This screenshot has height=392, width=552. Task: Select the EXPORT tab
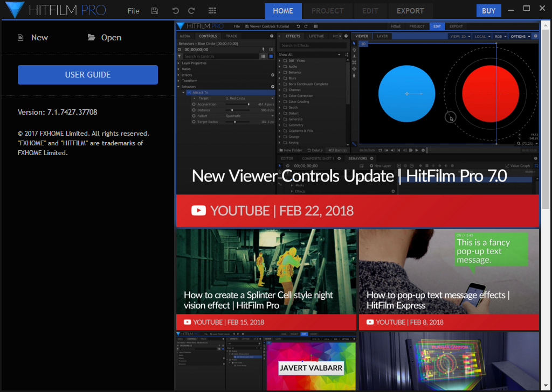[410, 11]
